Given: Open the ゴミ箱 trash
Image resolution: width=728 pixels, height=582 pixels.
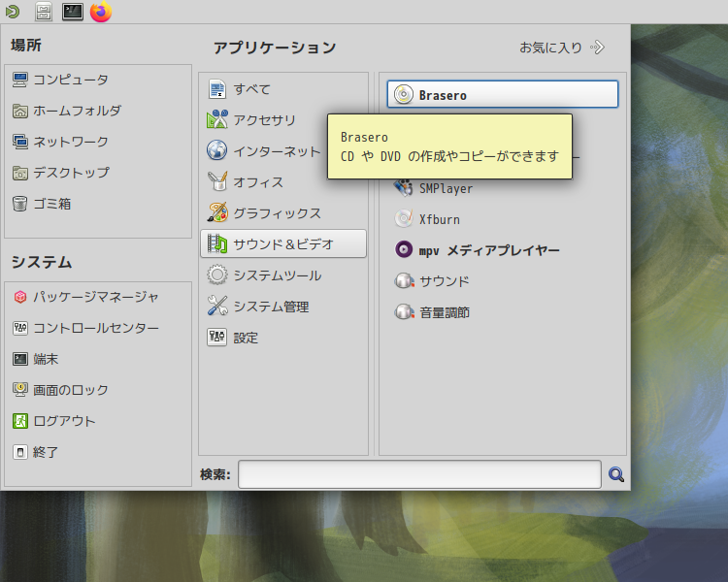Looking at the screenshot, I should (x=42, y=204).
